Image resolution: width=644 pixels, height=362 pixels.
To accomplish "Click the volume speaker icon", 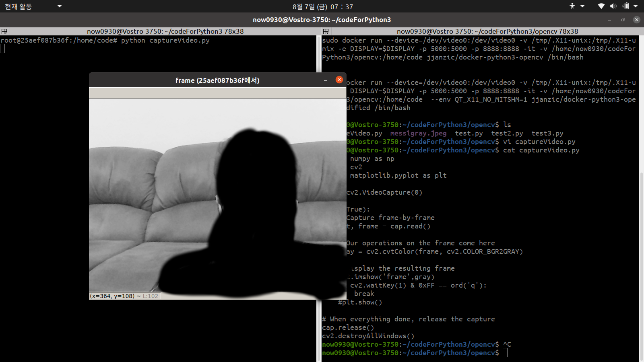I will pos(613,6).
